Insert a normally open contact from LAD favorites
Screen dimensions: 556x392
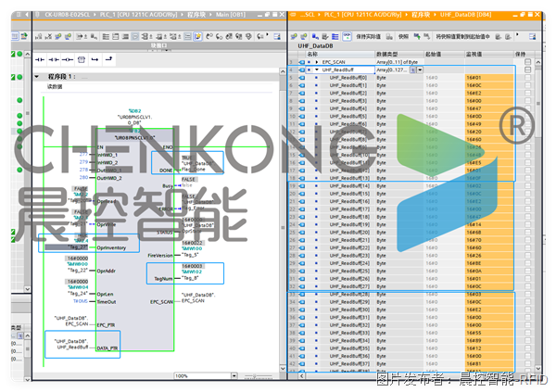pyautogui.click(x=40, y=59)
